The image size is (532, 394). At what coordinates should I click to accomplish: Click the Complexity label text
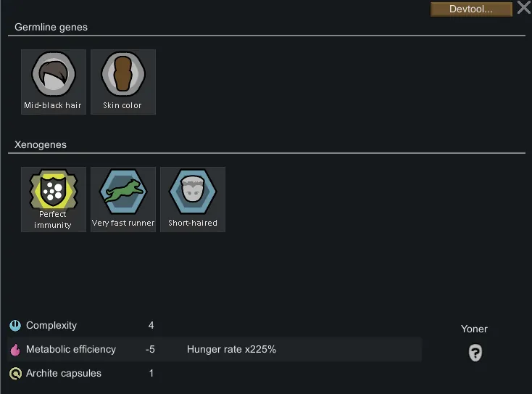point(51,326)
